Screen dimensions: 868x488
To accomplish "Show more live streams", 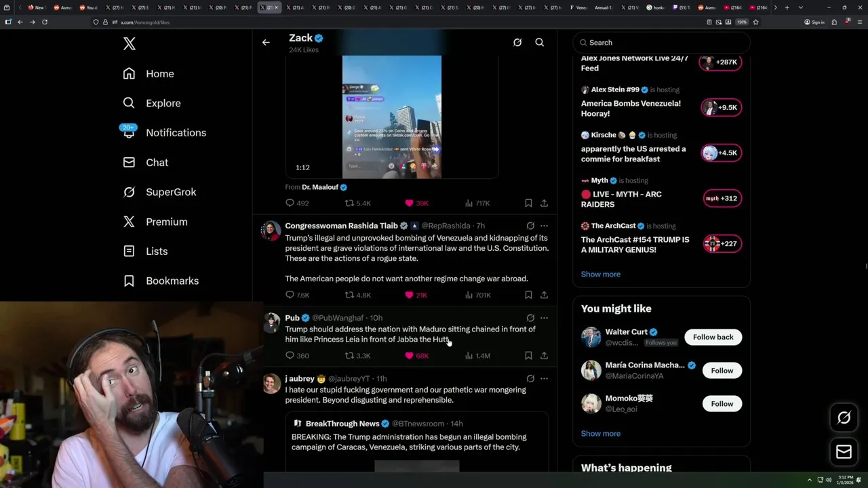I will pos(601,274).
